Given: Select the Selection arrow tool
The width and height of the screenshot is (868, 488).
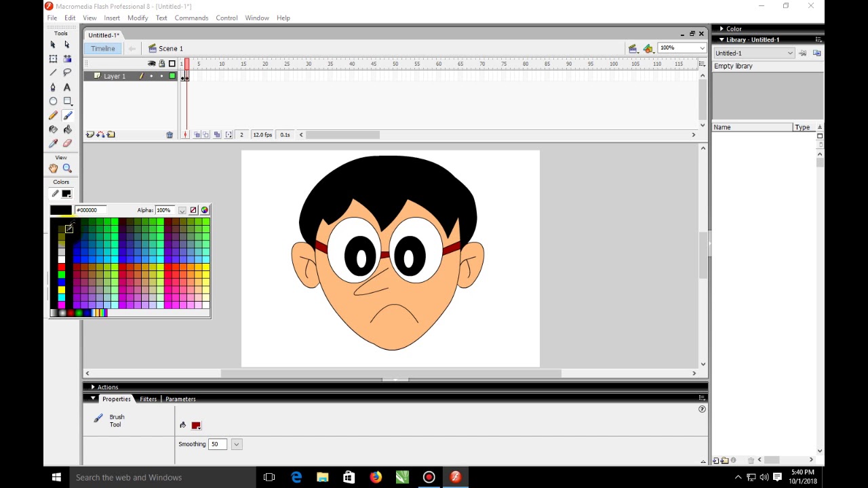Looking at the screenshot, I should [x=53, y=44].
